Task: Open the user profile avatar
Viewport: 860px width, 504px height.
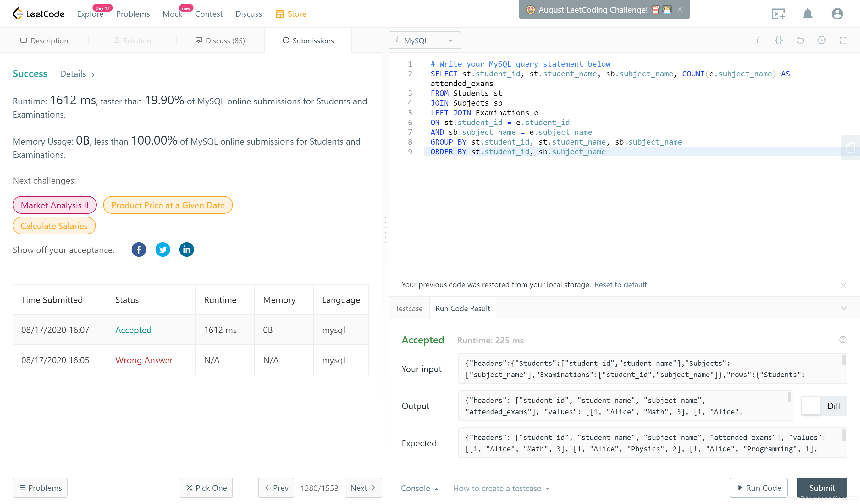Action: (837, 14)
